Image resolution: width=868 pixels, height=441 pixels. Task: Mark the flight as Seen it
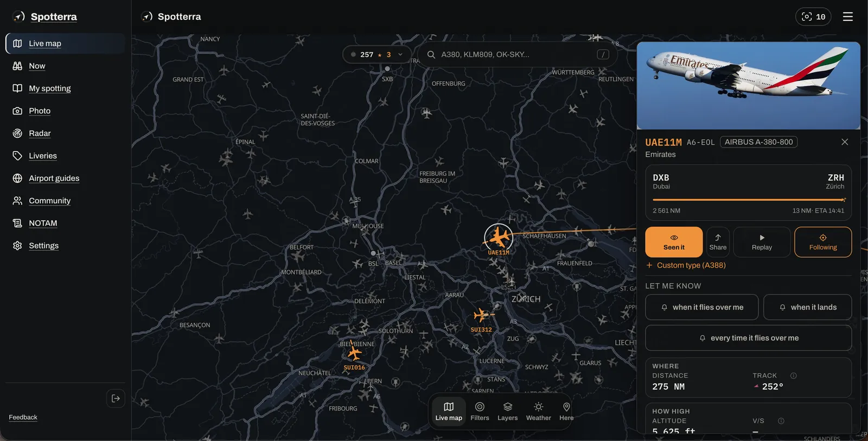tap(674, 242)
